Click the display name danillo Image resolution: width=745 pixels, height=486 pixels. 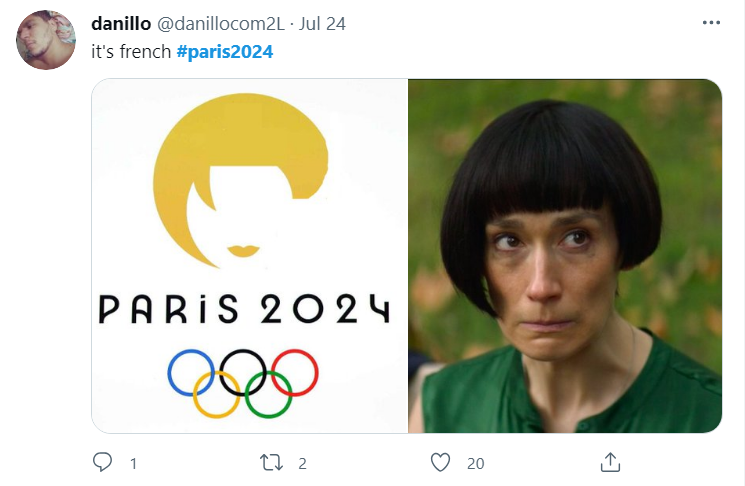[x=121, y=23]
